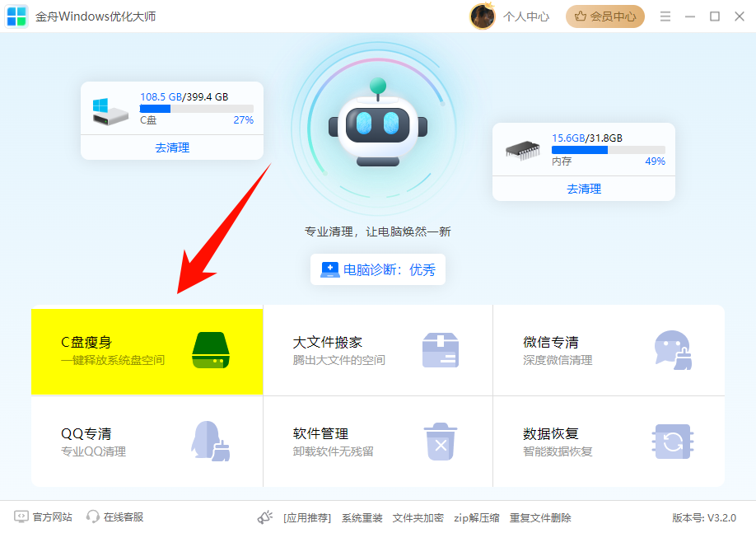Image resolution: width=756 pixels, height=533 pixels.
Task: Select the QQ专清 penguin cleanup icon
Action: click(211, 441)
